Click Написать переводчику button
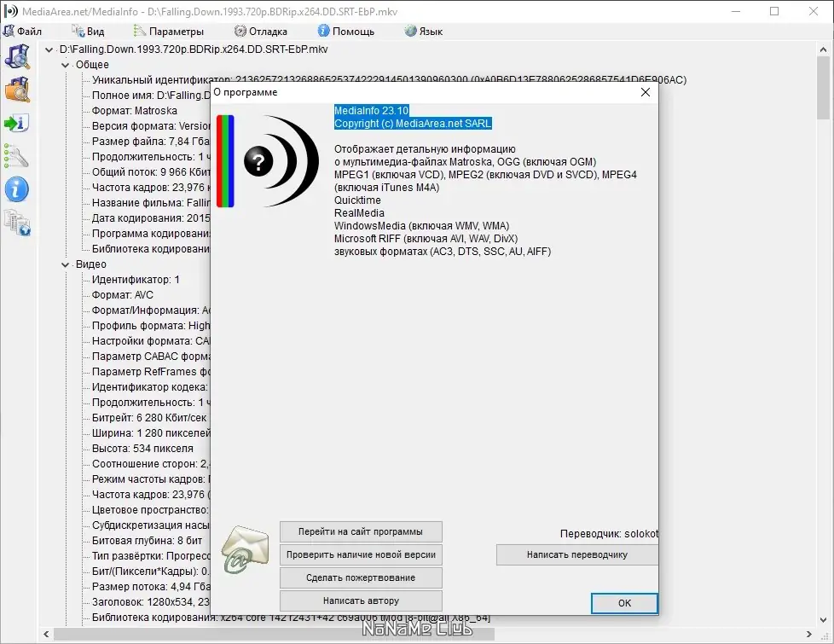The image size is (834, 644). (x=577, y=554)
